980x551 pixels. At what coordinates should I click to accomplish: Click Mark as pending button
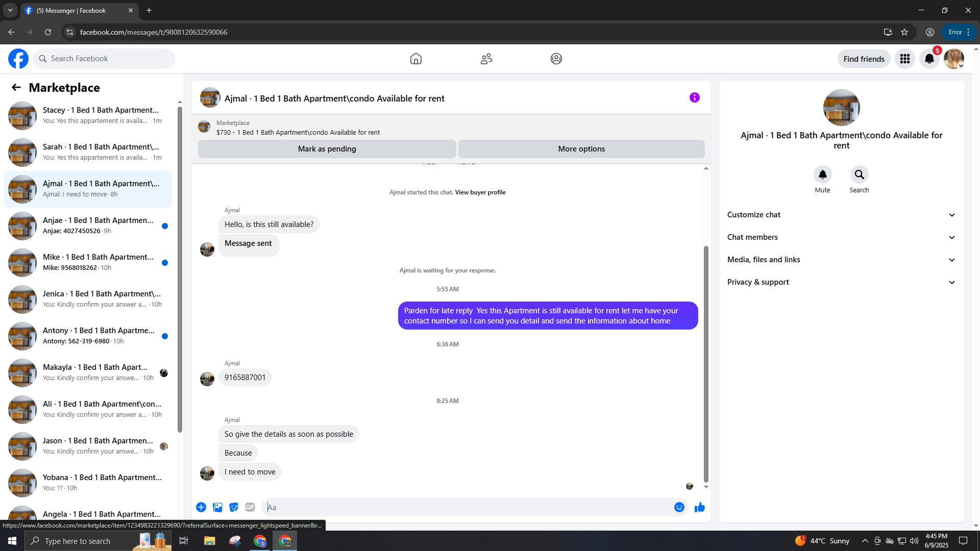(x=327, y=149)
